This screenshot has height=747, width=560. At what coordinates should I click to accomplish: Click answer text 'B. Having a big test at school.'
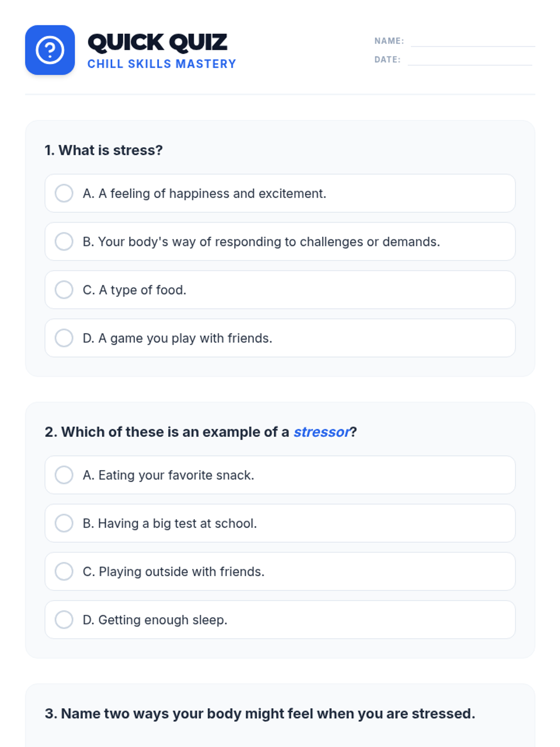(x=170, y=523)
